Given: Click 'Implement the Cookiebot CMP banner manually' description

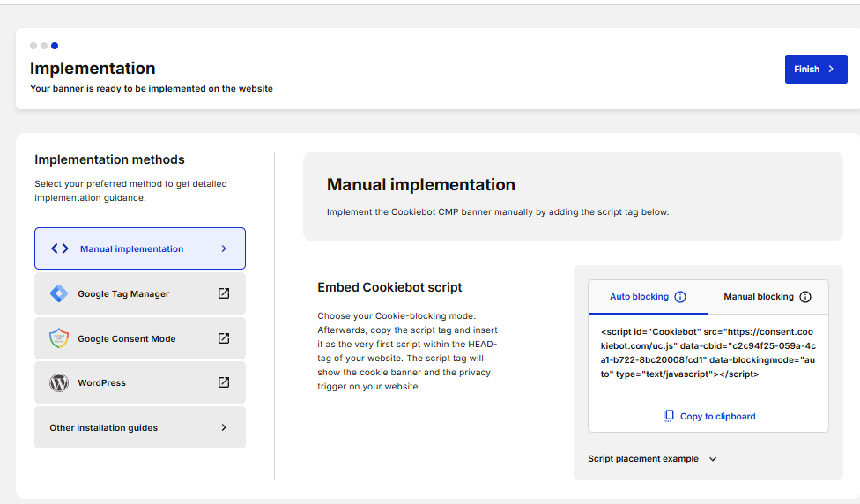Looking at the screenshot, I should 498,211.
